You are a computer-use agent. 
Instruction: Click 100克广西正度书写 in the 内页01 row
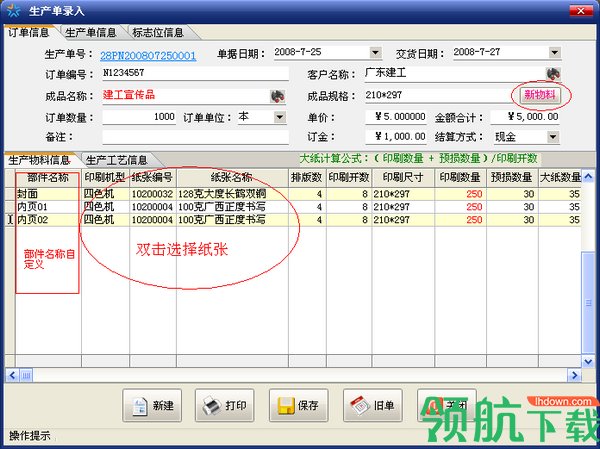[232, 207]
